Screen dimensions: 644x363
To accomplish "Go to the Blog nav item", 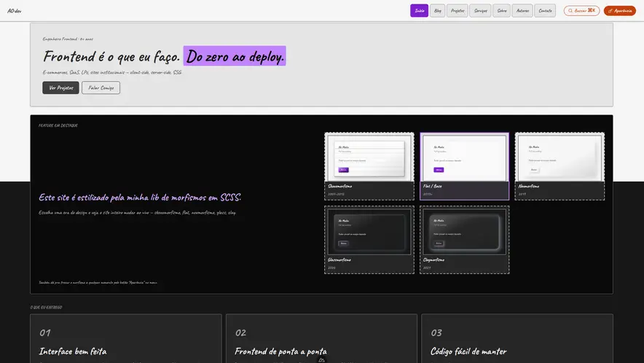I will pyautogui.click(x=437, y=11).
